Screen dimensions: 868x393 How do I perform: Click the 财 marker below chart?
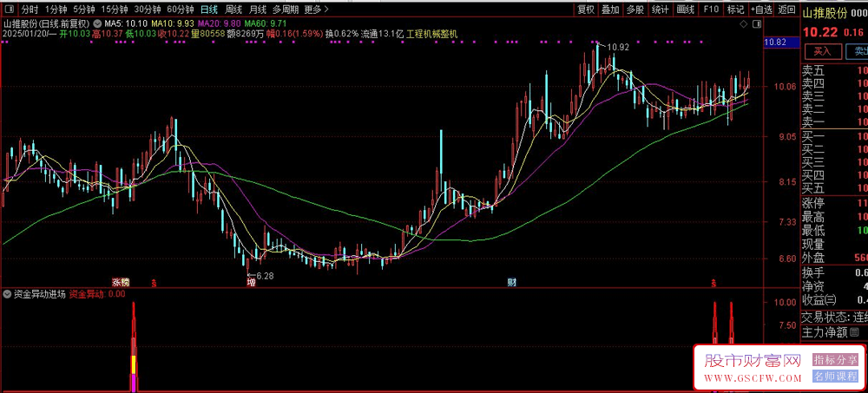click(512, 282)
